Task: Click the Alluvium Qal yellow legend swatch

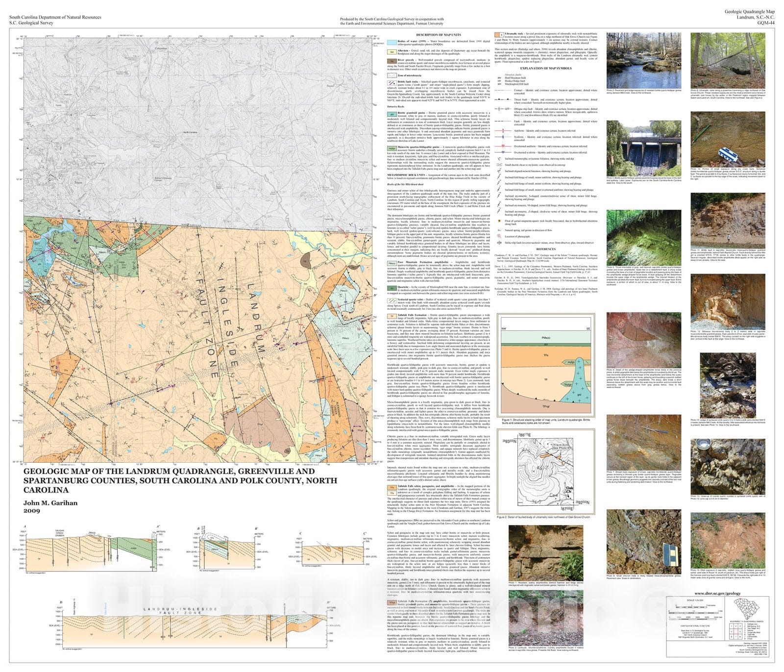Action: (392, 51)
